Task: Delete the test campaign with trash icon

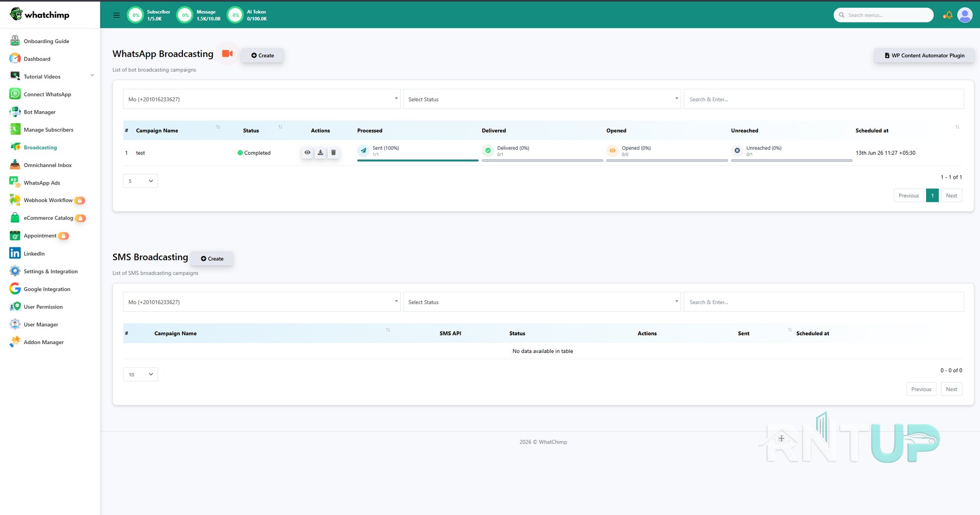Action: pyautogui.click(x=334, y=153)
